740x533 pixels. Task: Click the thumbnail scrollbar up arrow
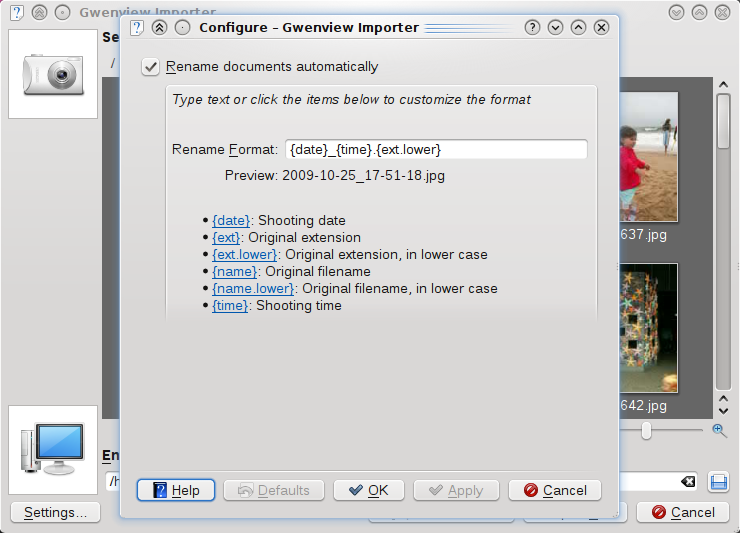tap(723, 85)
